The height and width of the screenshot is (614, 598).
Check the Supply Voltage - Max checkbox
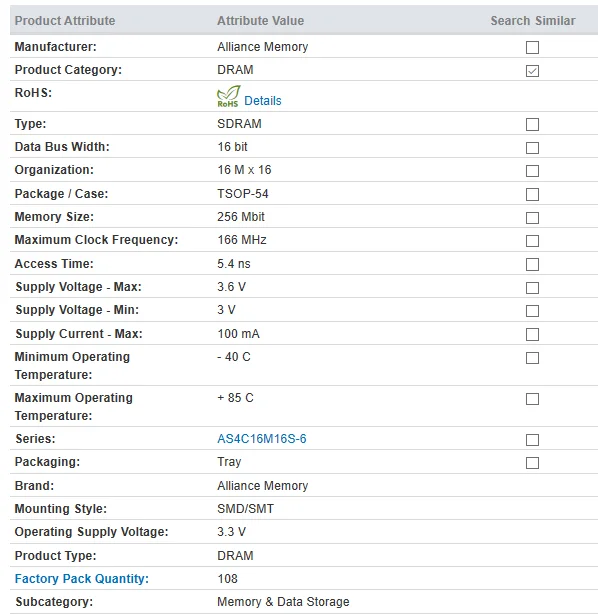pos(532,288)
